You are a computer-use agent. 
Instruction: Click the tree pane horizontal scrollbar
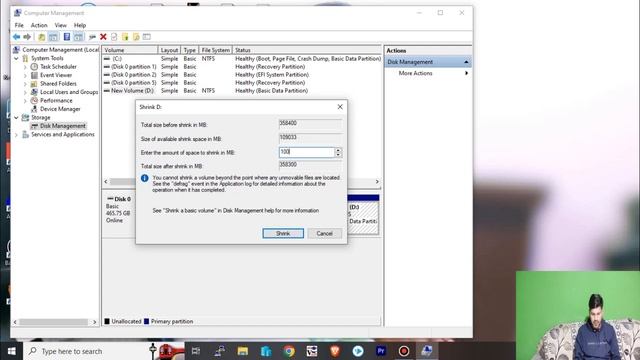(54, 322)
